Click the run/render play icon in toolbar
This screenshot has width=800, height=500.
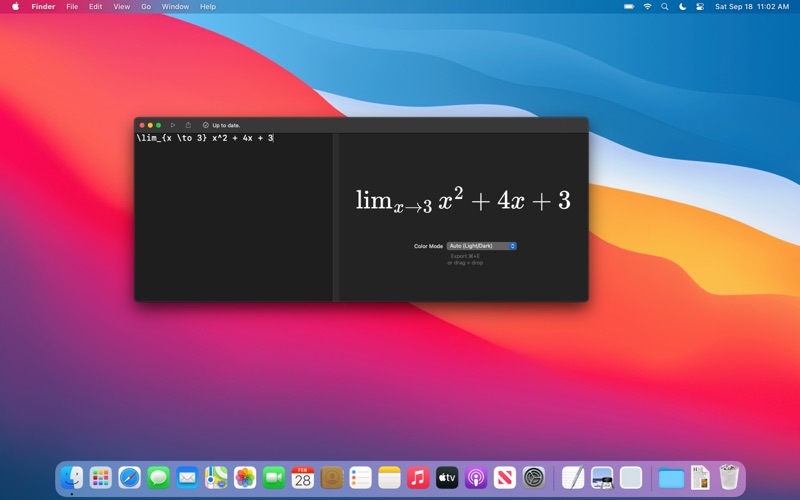click(x=173, y=125)
